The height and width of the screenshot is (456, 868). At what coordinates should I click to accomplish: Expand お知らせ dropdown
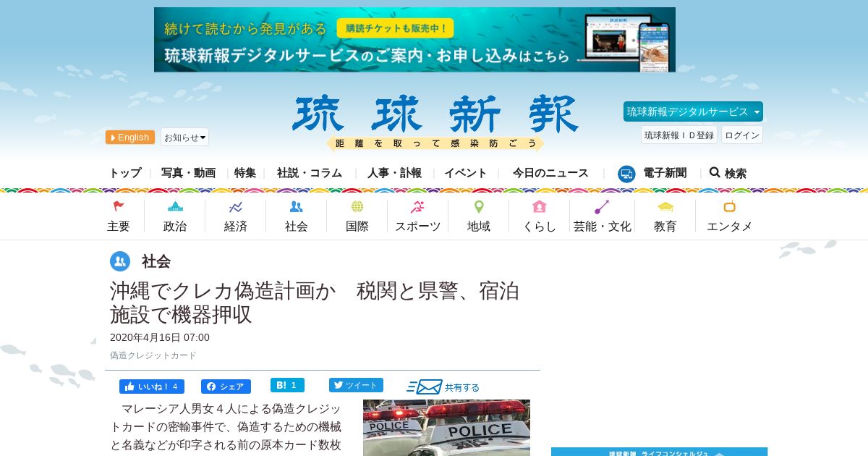[184, 137]
